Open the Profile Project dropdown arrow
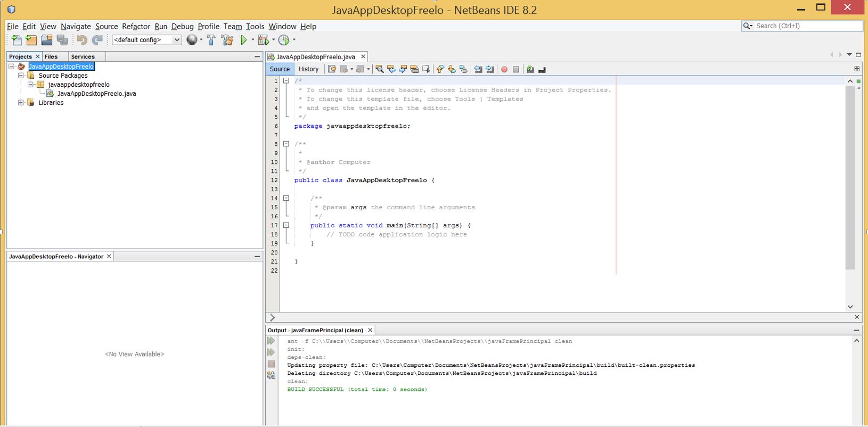Viewport: 868px width, 427px height. [294, 40]
